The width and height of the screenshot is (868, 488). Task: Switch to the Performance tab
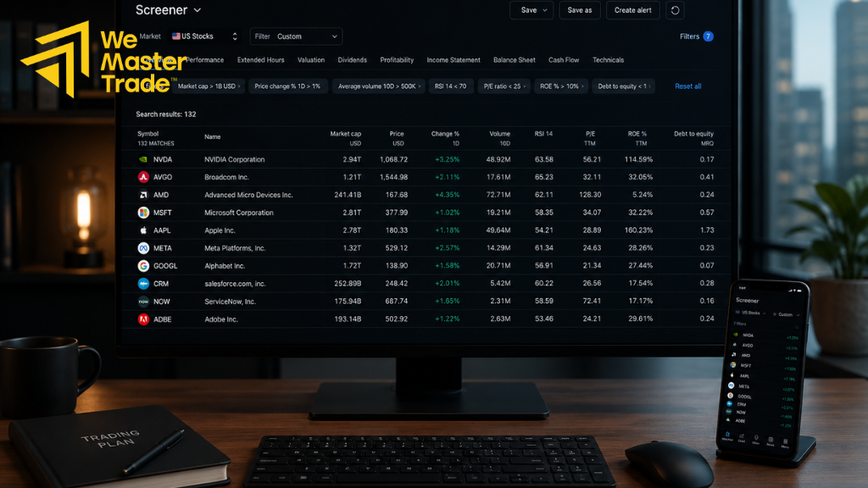[x=205, y=60]
